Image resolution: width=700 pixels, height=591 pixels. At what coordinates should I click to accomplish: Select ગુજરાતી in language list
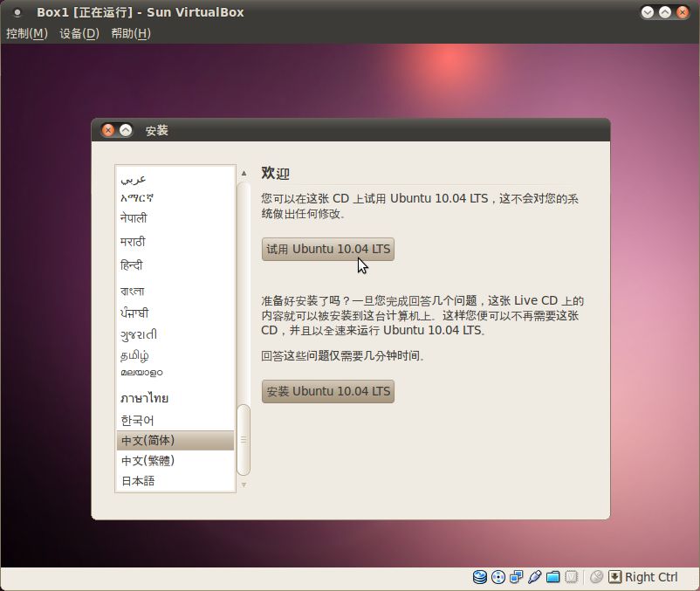(x=175, y=334)
